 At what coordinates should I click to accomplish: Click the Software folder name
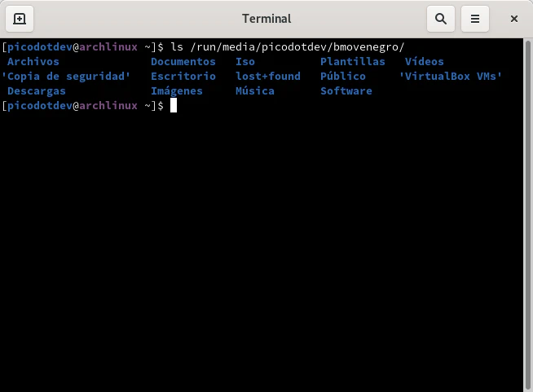click(346, 91)
